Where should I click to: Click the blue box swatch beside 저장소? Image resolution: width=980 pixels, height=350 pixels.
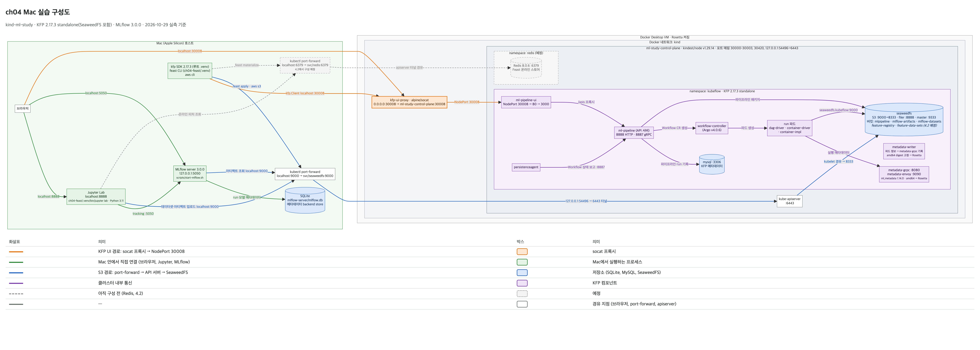522,272
